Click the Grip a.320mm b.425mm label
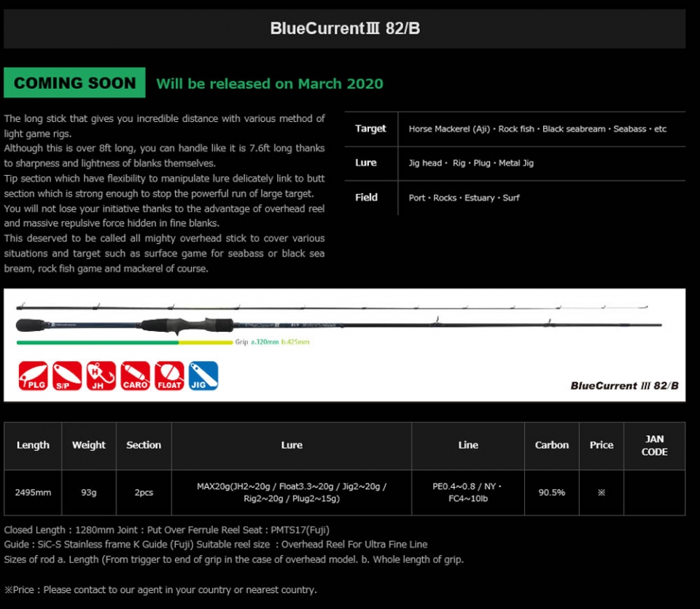This screenshot has width=700, height=609. [x=272, y=342]
